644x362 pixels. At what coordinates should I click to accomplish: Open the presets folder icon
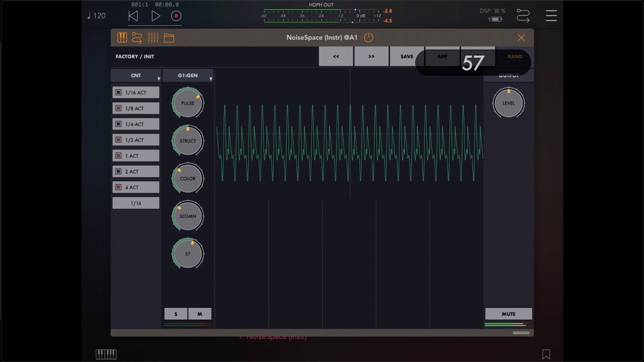click(169, 38)
